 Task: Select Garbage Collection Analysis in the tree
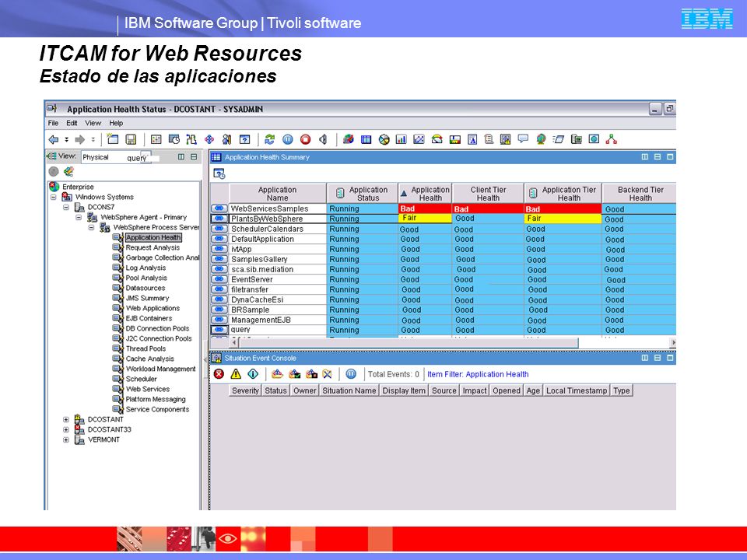pyautogui.click(x=163, y=257)
